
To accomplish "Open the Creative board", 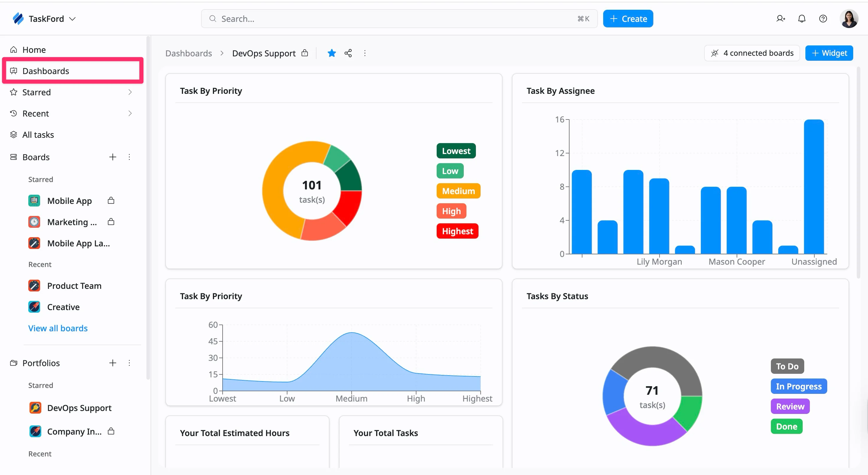I will click(63, 307).
